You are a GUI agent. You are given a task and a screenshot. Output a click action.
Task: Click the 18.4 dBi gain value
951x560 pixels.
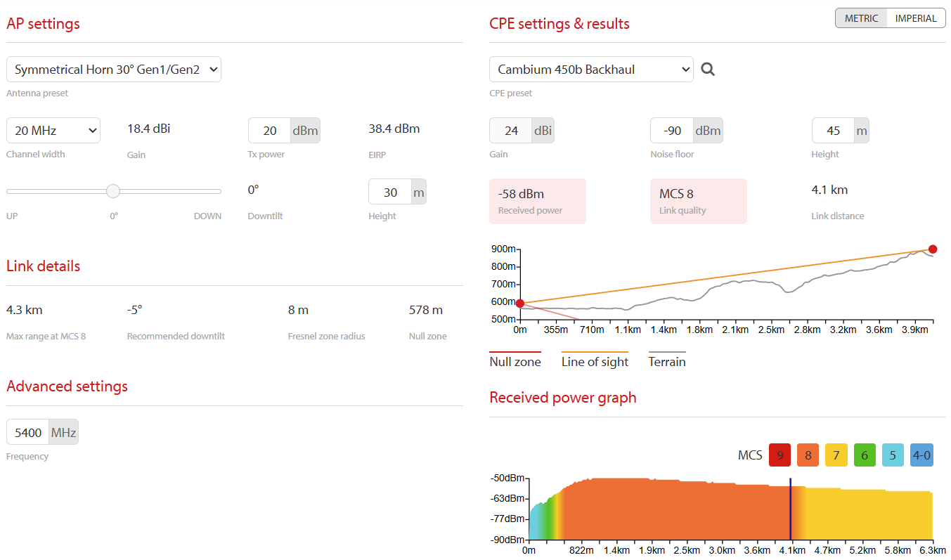coord(149,129)
